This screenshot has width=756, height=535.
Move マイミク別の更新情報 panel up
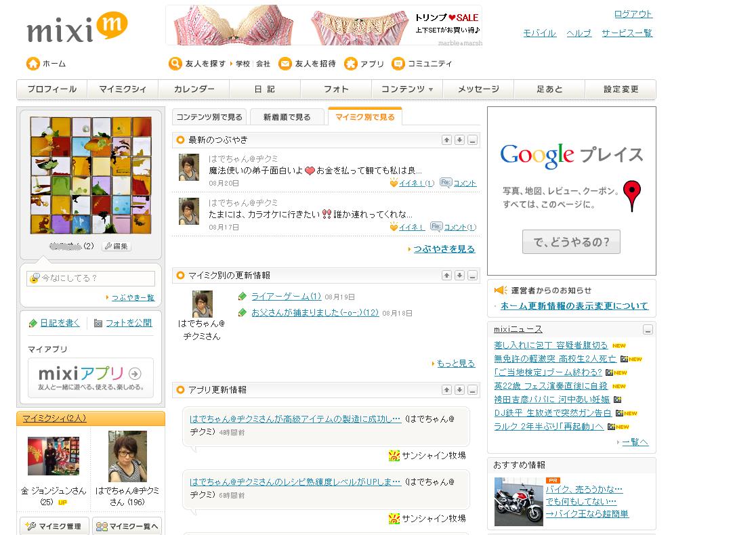pos(446,275)
